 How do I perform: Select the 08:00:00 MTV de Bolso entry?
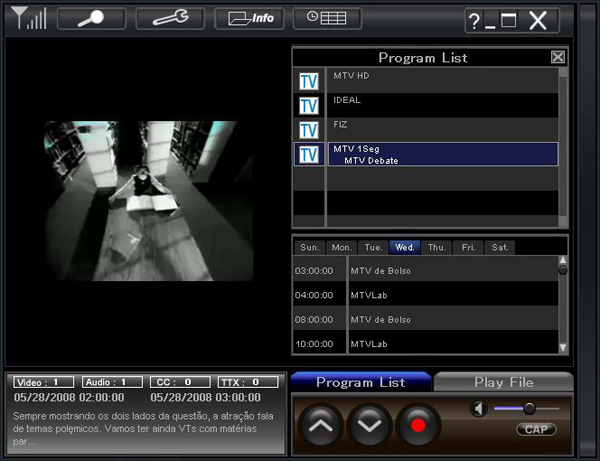tap(426, 319)
